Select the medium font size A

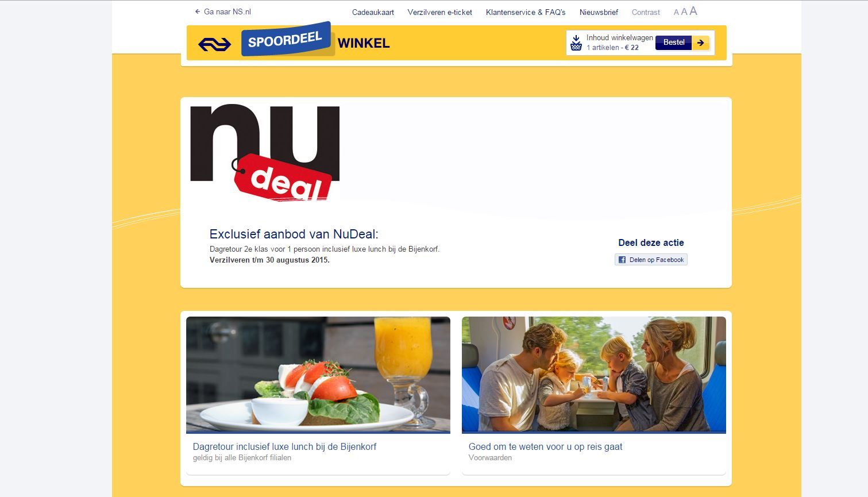coord(684,11)
